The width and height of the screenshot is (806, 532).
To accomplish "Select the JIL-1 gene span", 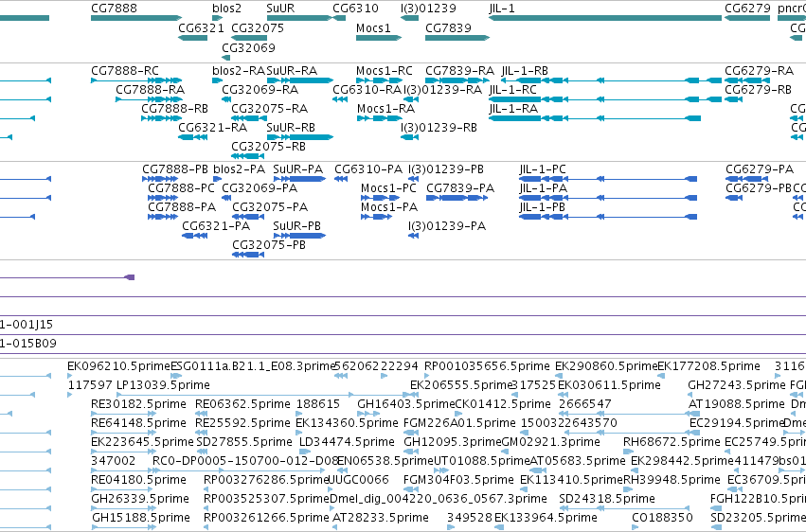I will coord(605,18).
